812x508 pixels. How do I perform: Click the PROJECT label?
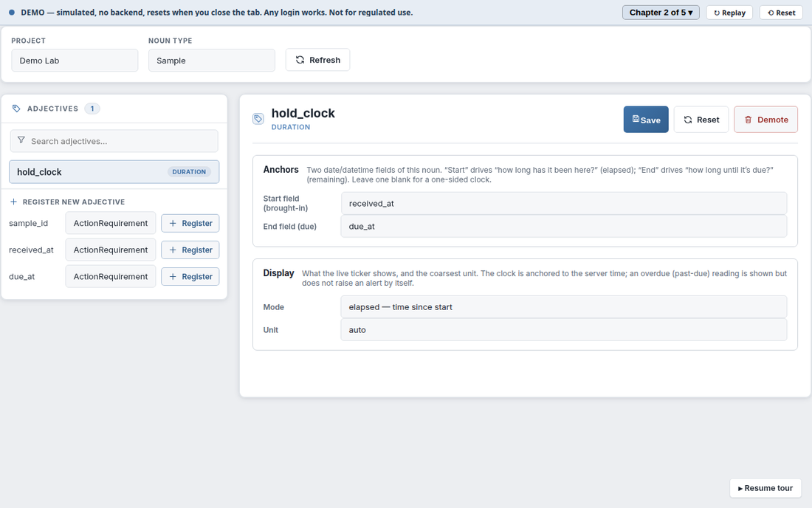click(29, 41)
